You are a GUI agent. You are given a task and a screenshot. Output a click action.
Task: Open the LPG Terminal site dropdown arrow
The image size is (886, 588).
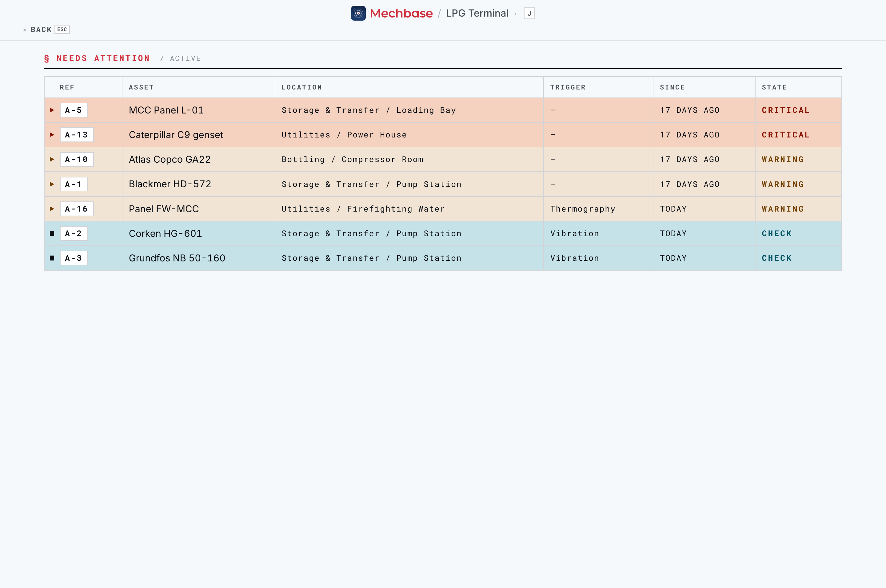pyautogui.click(x=515, y=14)
